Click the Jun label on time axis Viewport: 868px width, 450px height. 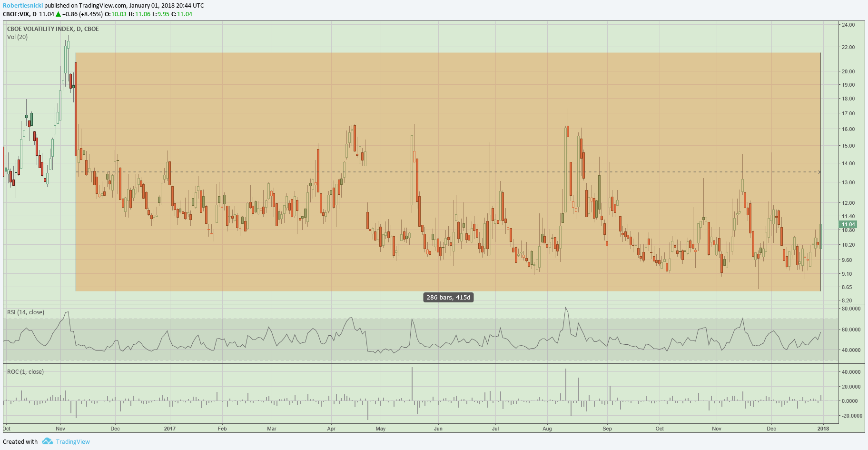click(x=438, y=429)
